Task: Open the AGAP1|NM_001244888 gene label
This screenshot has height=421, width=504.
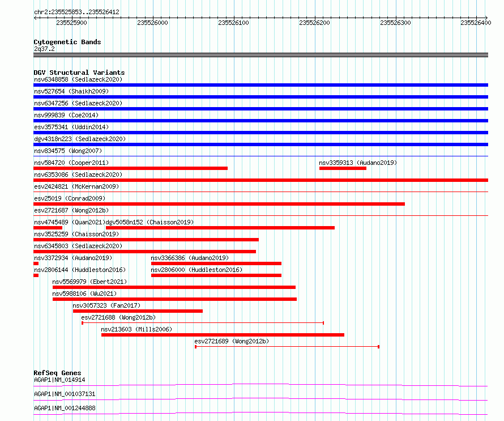Action: [65, 408]
